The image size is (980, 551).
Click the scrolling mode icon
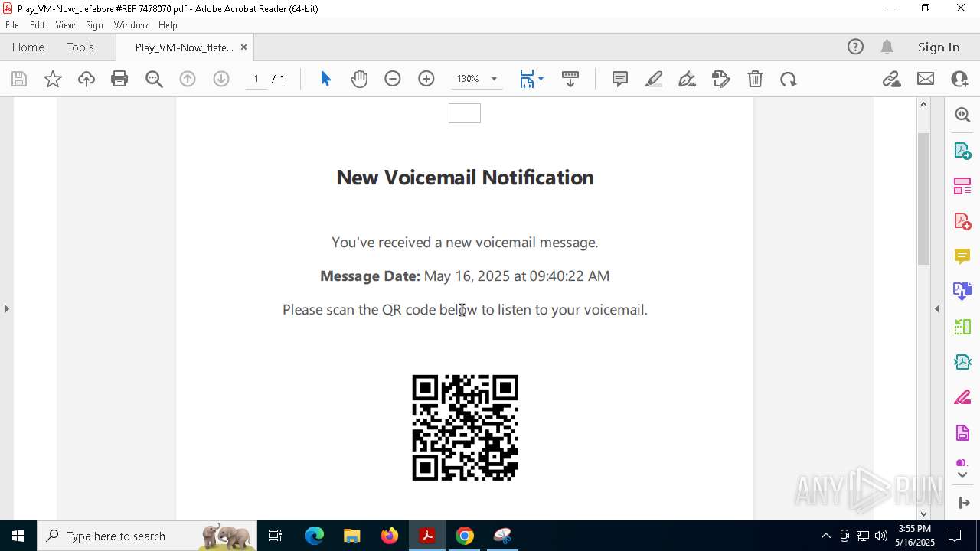(x=570, y=79)
